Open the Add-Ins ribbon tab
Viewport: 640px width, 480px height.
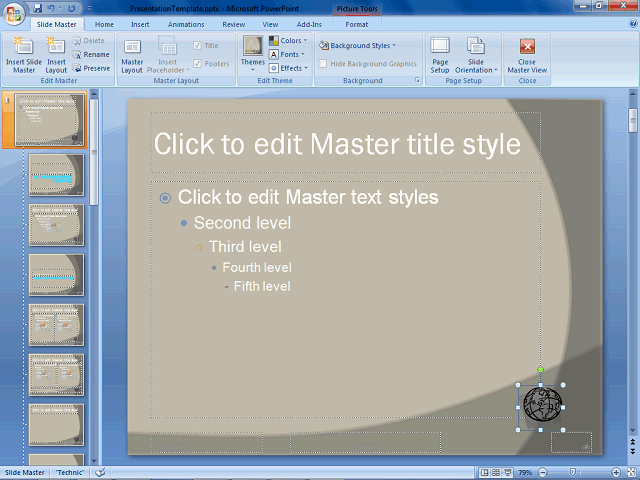[309, 24]
